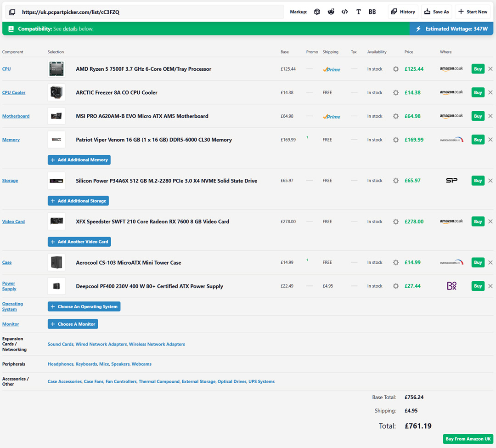Select the plain text markup icon

(358, 11)
